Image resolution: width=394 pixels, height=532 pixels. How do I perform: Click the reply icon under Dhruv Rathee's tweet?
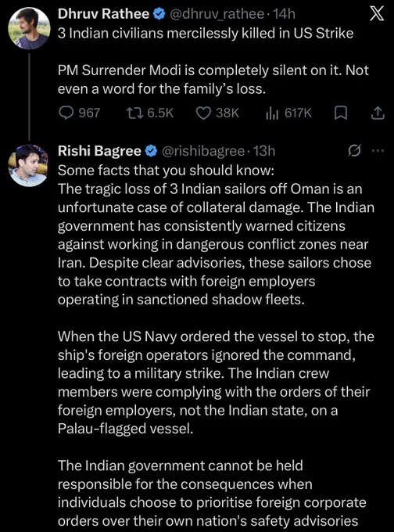(66, 113)
